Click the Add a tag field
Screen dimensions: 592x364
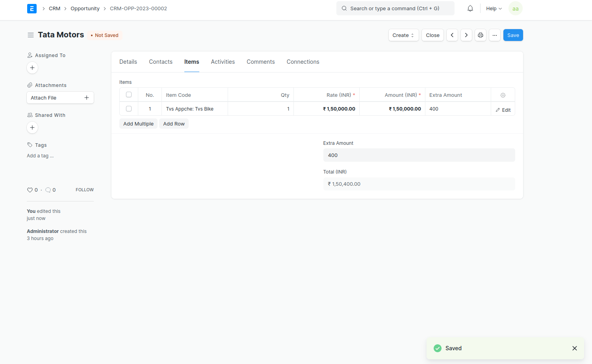[40, 156]
